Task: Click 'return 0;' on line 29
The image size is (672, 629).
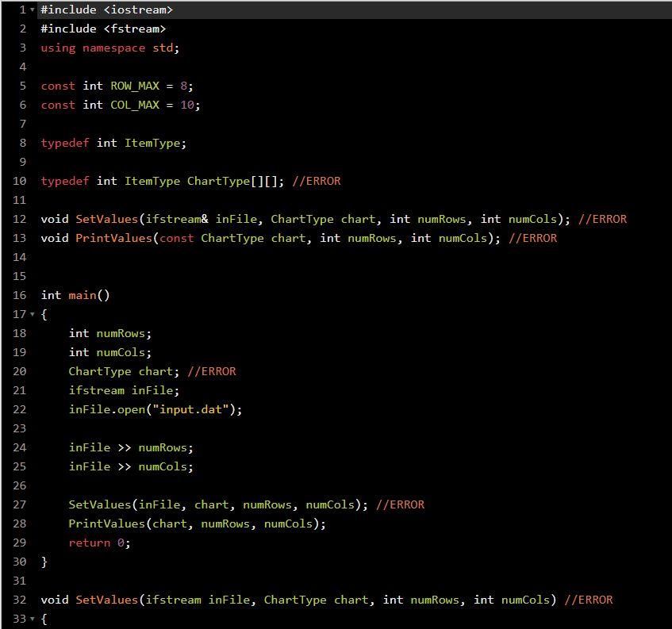Action: (x=99, y=543)
